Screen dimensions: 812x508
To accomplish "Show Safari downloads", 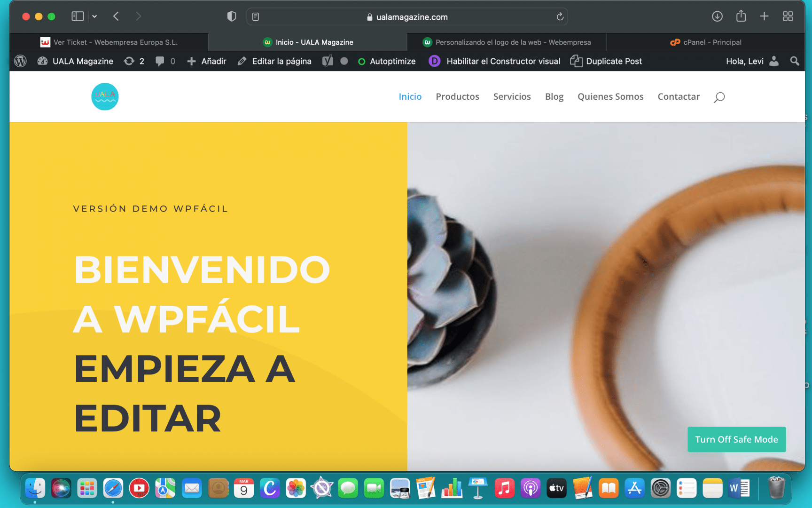I will (717, 16).
